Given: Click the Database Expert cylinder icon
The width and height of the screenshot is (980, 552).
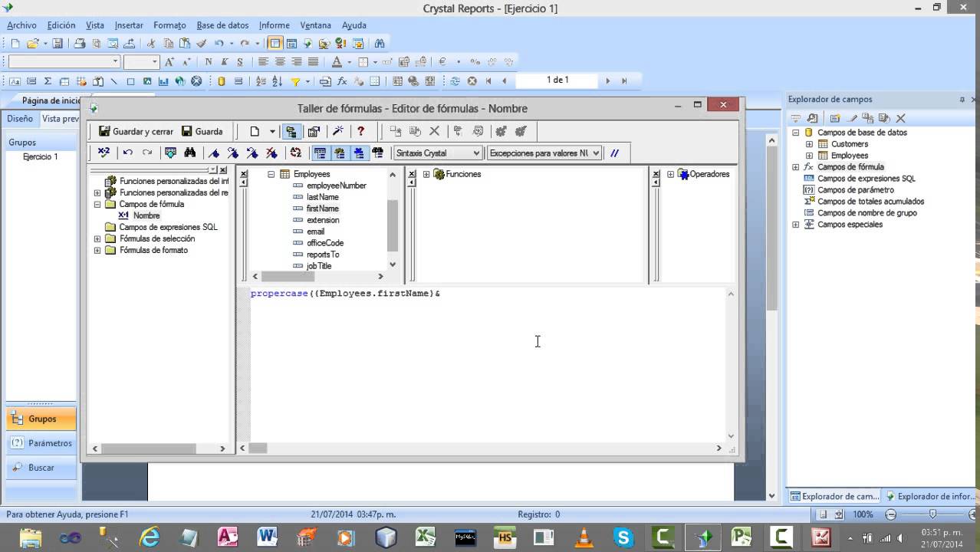Looking at the screenshot, I should (222, 81).
